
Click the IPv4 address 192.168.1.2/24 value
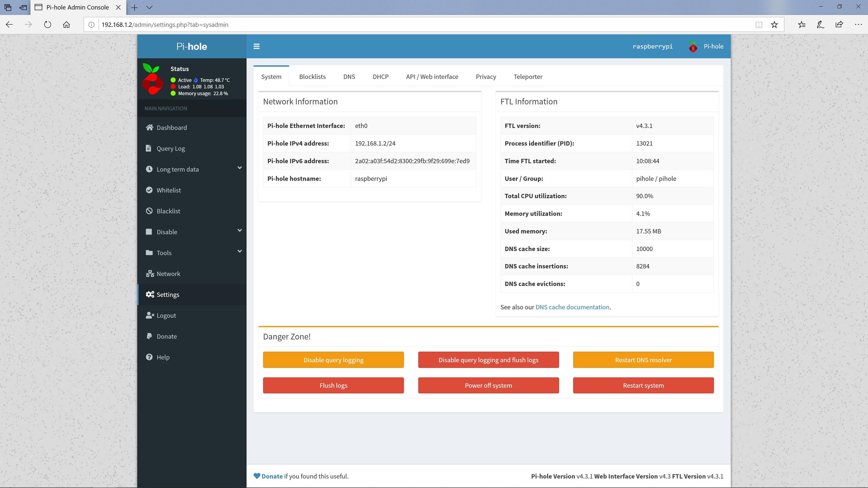point(375,143)
